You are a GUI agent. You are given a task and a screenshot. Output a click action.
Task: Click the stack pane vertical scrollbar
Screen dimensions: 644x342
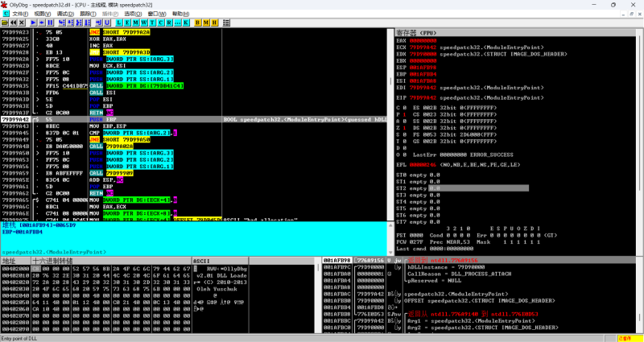(x=638, y=295)
